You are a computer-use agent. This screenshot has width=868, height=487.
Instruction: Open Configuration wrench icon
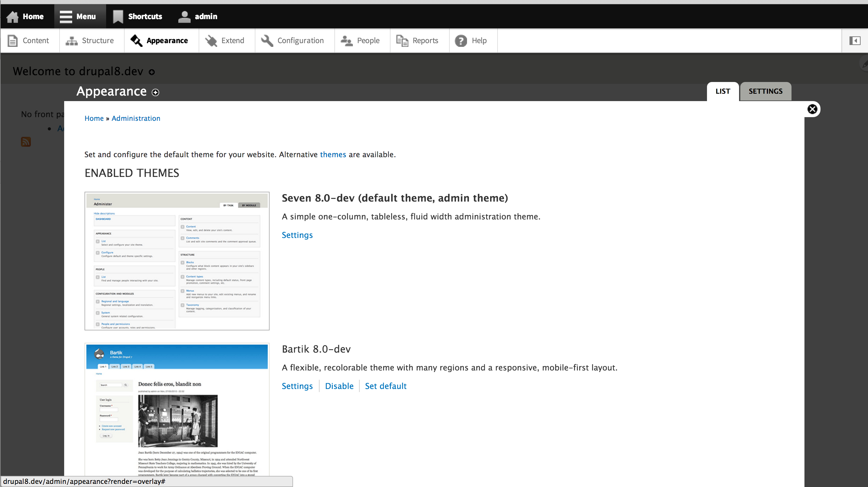[x=267, y=41]
